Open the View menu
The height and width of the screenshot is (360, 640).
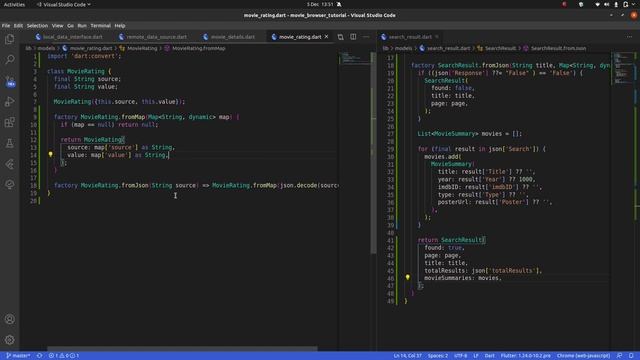pyautogui.click(x=57, y=25)
